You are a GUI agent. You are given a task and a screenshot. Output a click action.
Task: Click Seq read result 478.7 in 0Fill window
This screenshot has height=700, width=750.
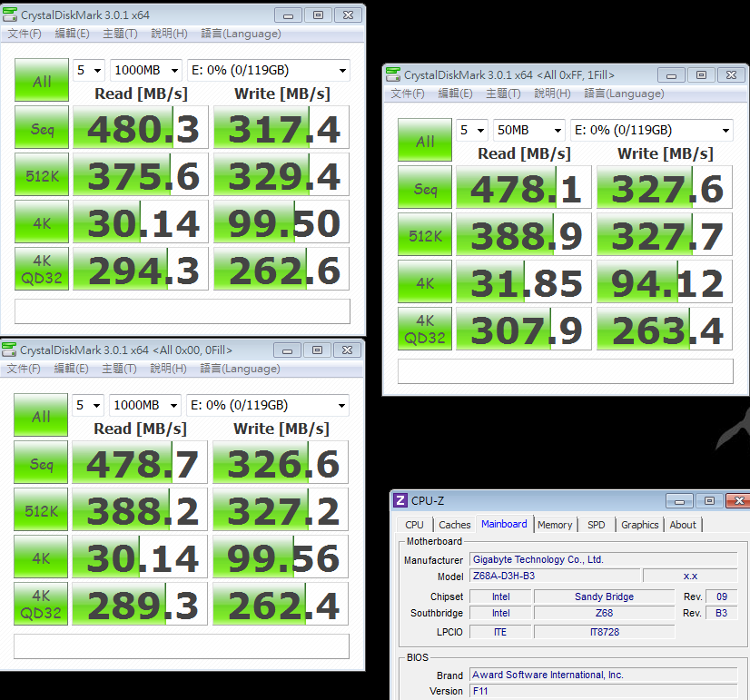pyautogui.click(x=140, y=462)
